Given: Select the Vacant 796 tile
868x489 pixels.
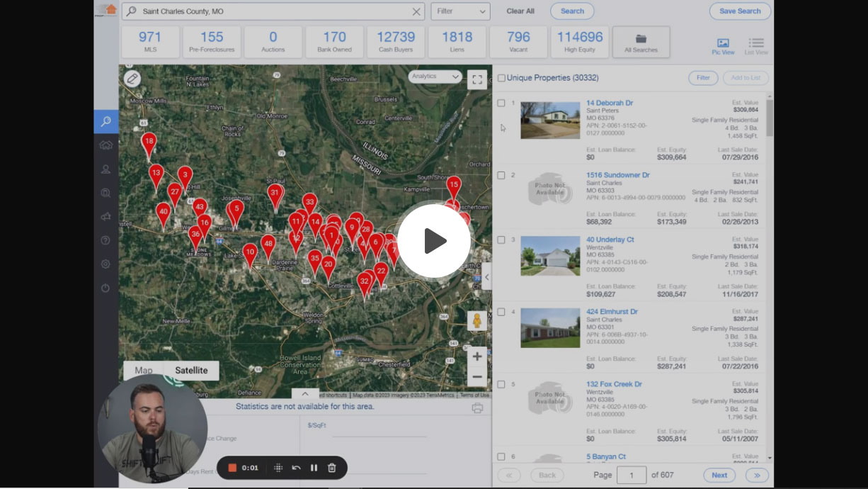Looking at the screenshot, I should pos(518,42).
